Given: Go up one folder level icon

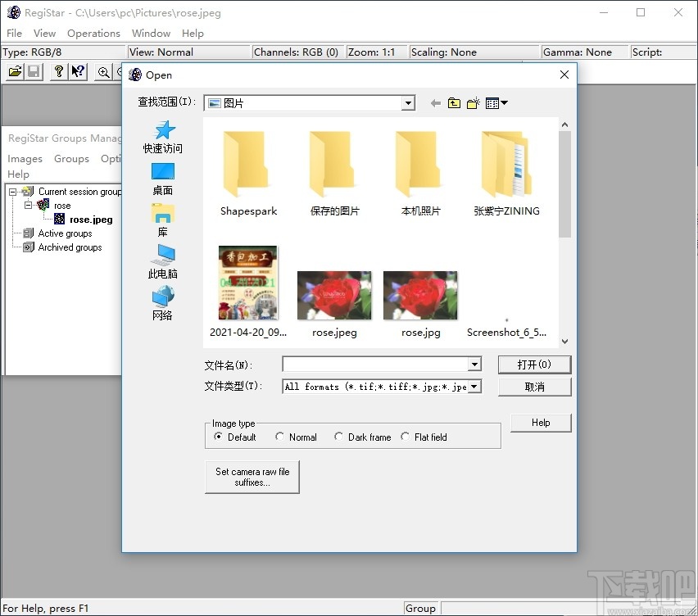Looking at the screenshot, I should coord(454,103).
